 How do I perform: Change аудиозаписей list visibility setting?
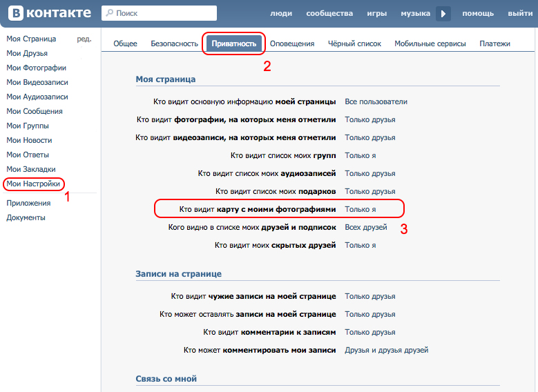pyautogui.click(x=370, y=173)
